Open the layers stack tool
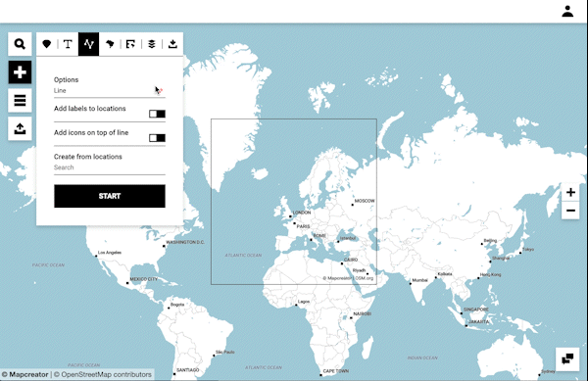The height and width of the screenshot is (381, 588). [152, 44]
